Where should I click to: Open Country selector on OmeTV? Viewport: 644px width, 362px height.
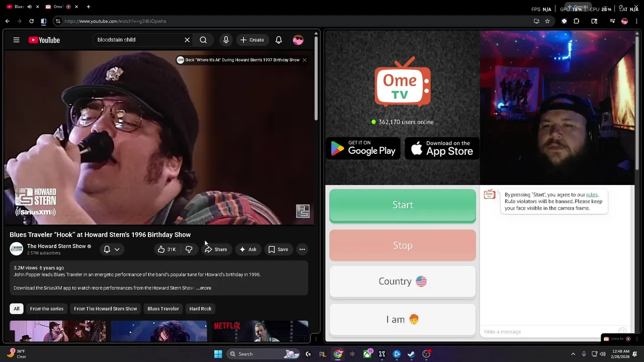pos(403,282)
